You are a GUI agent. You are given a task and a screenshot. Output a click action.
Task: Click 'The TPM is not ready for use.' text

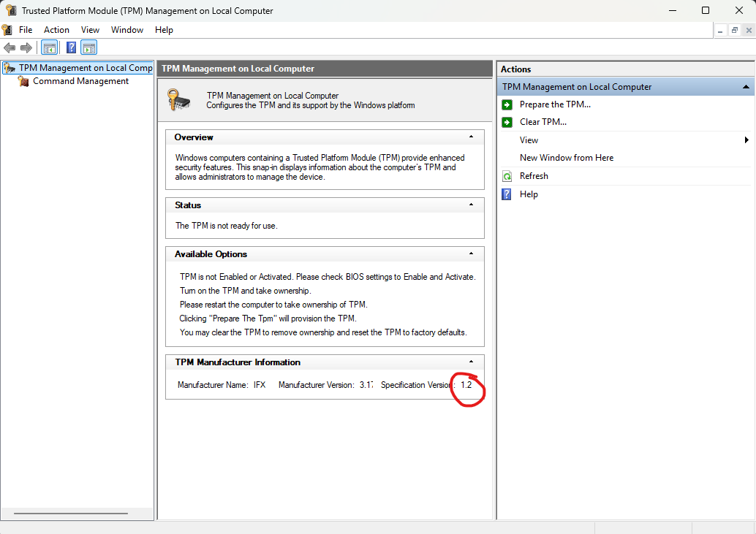(226, 226)
